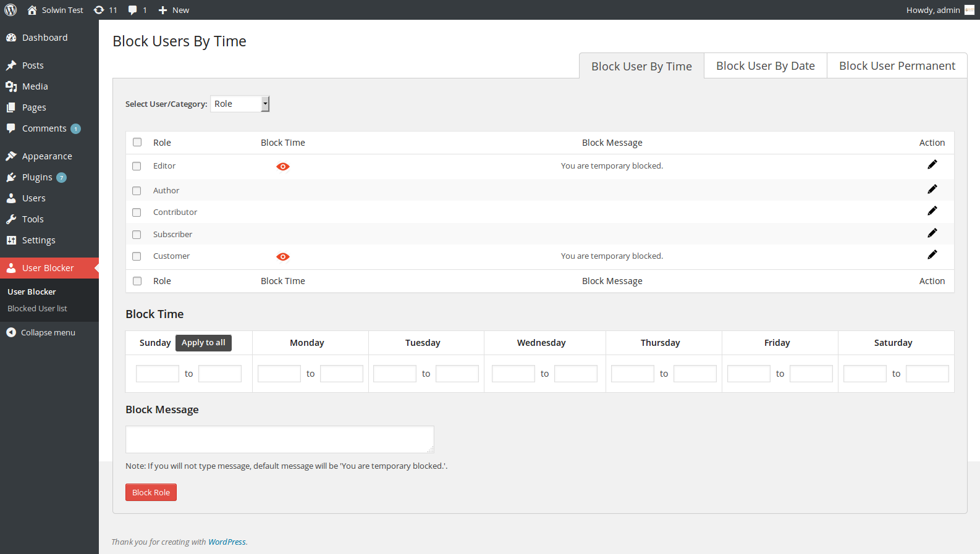980x554 pixels.
Task: Check the Editor role checkbox
Action: pos(137,166)
